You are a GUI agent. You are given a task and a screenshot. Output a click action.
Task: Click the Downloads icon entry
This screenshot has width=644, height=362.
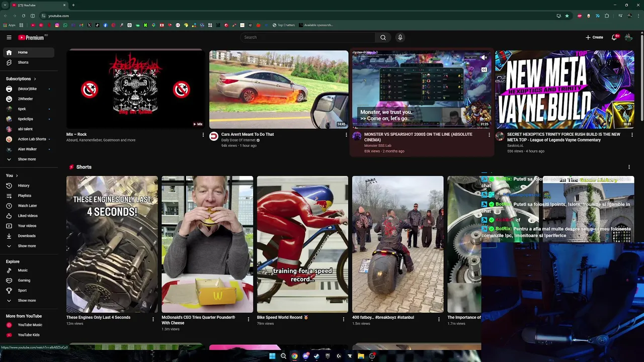(9, 236)
